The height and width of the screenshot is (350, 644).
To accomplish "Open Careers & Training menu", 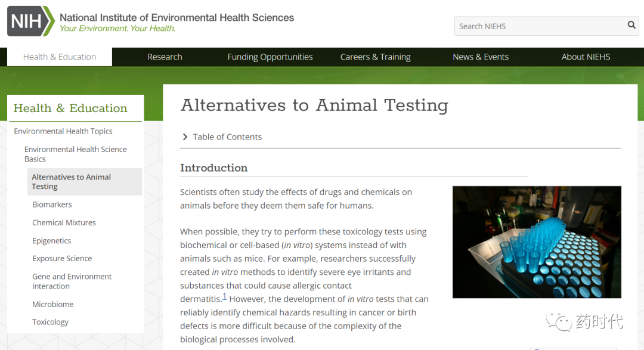I will [x=376, y=57].
